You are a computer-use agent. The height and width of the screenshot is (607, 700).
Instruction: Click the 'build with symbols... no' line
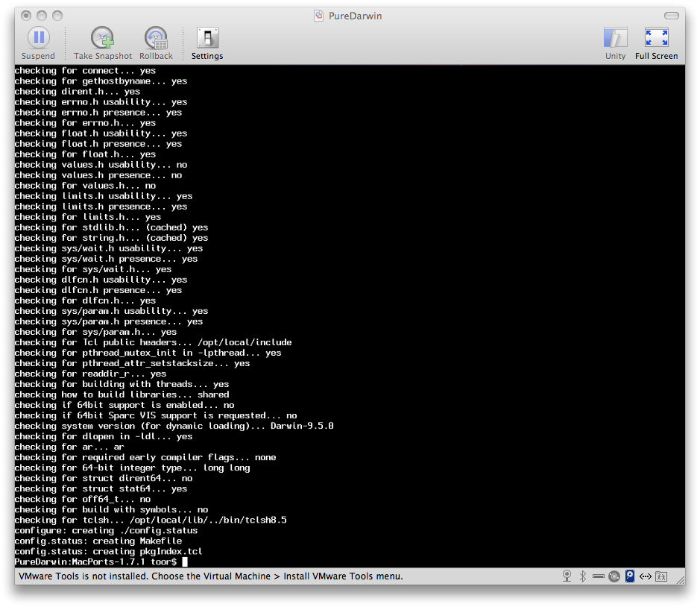(x=111, y=509)
